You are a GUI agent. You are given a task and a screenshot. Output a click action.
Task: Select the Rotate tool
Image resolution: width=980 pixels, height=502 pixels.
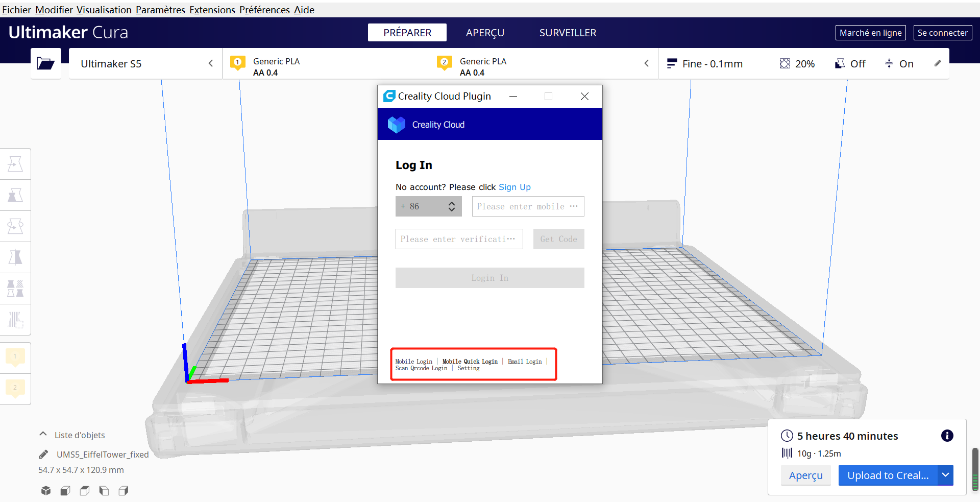pyautogui.click(x=15, y=226)
